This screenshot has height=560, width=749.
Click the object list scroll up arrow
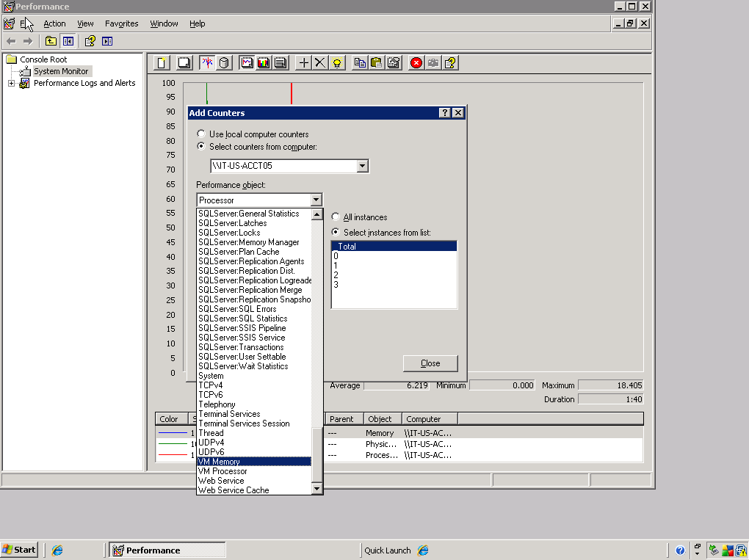click(316, 214)
